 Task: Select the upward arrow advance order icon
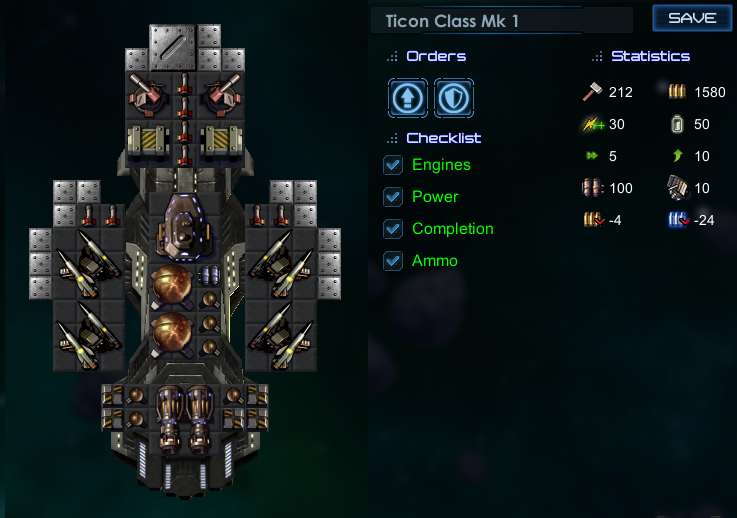tap(408, 98)
